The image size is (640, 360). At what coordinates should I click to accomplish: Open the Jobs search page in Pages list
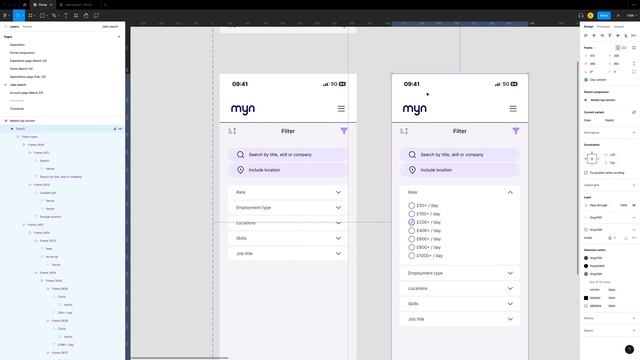pos(18,85)
